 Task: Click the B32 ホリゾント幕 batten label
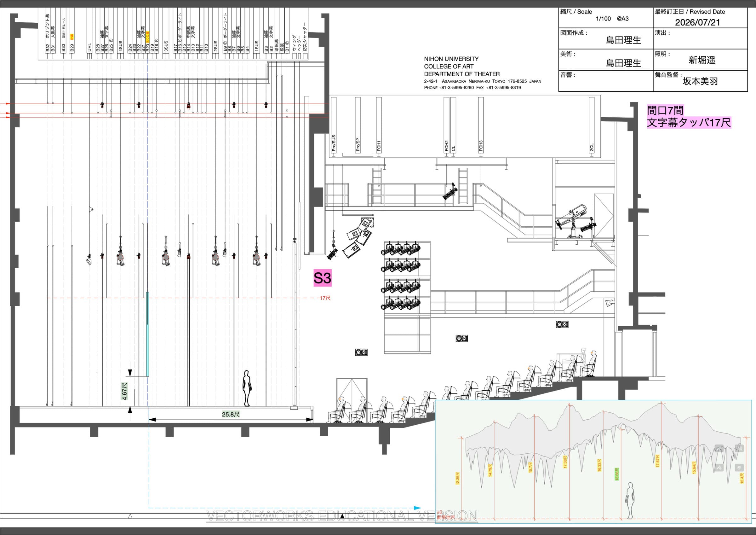48,33
